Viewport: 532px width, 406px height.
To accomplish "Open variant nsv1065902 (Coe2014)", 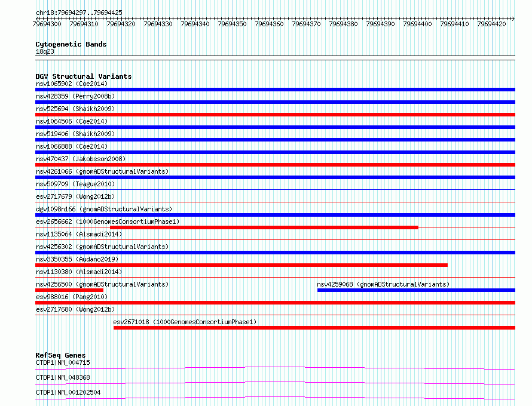I will coord(72,84).
